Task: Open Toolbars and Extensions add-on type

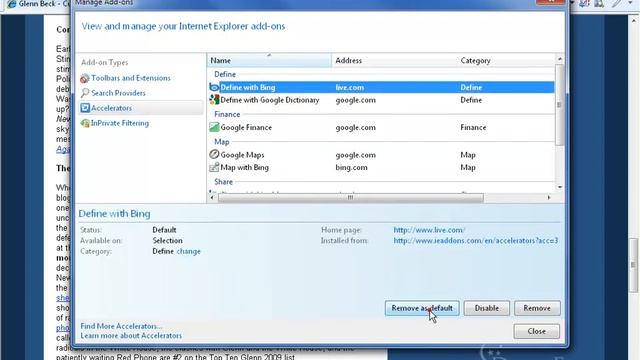Action: point(131,78)
